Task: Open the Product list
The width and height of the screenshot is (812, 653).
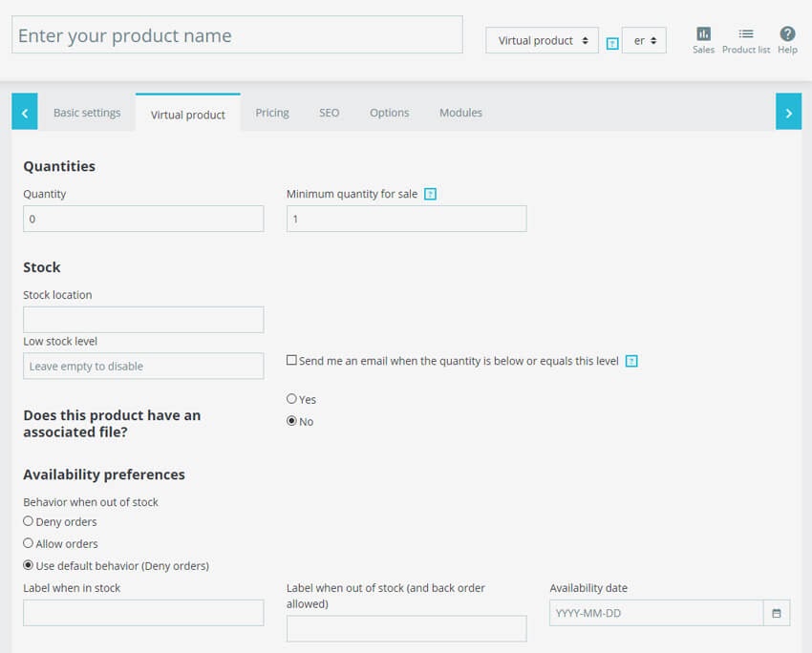Action: coord(745,38)
